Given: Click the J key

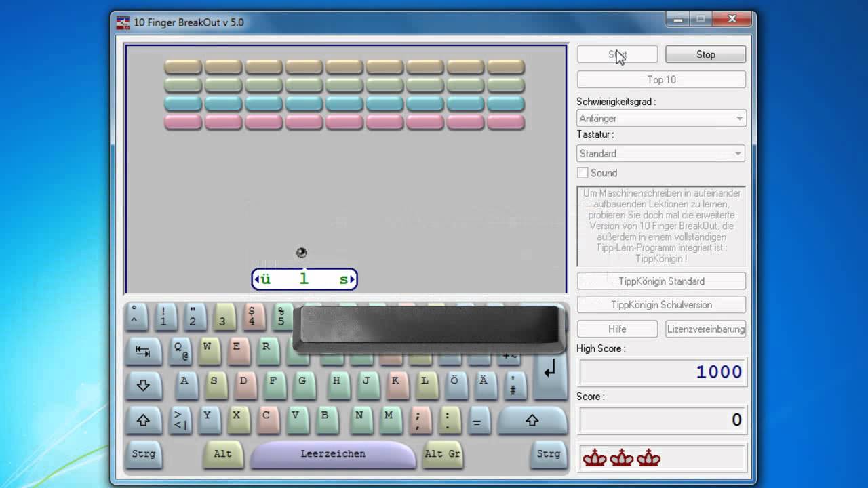Looking at the screenshot, I should tap(368, 385).
